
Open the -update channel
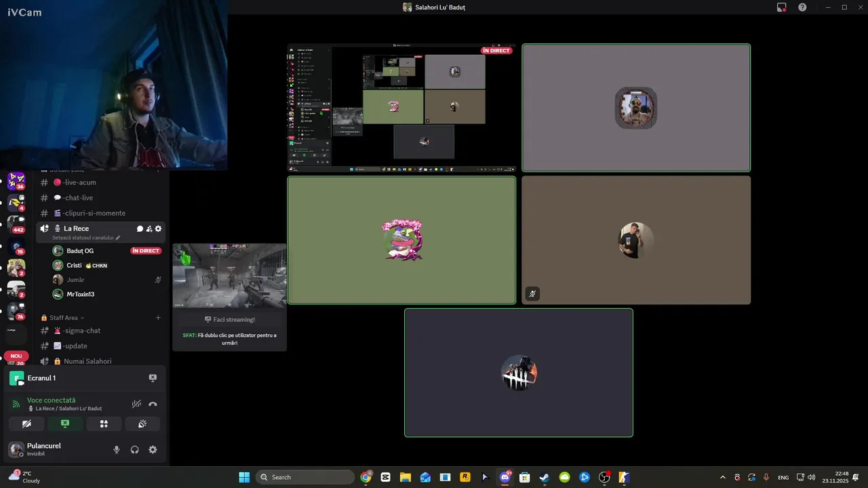tap(102, 346)
